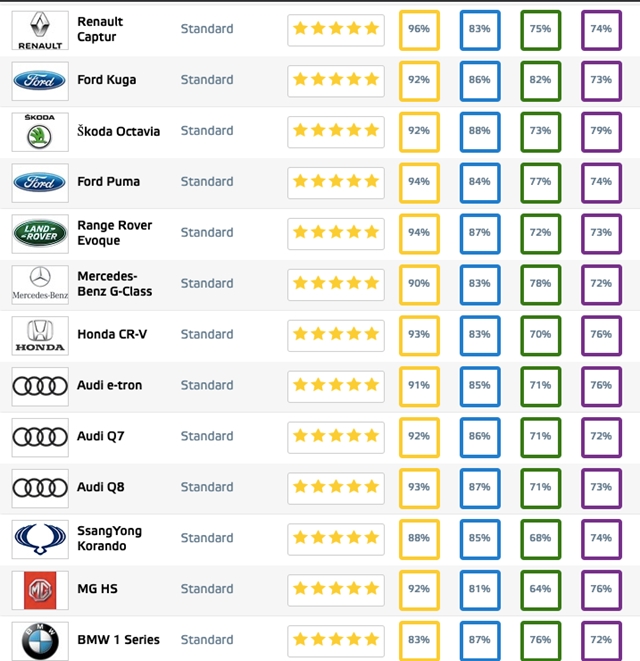The image size is (640, 661).
Task: Click the Audi Q8 model name
Action: click(100, 487)
